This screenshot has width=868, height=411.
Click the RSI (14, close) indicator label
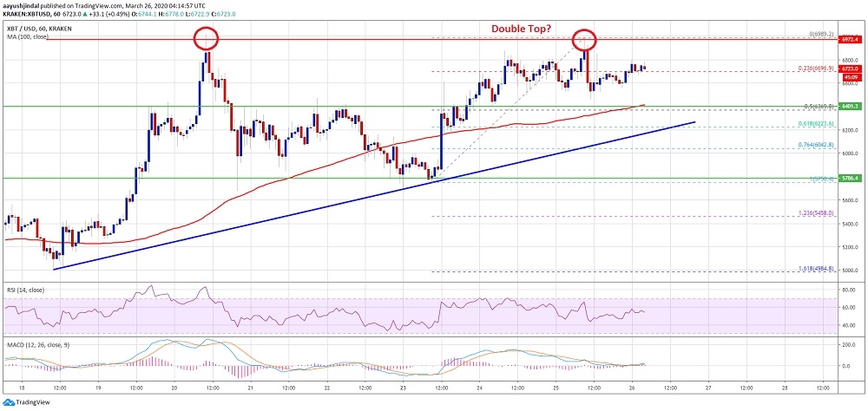pos(24,290)
